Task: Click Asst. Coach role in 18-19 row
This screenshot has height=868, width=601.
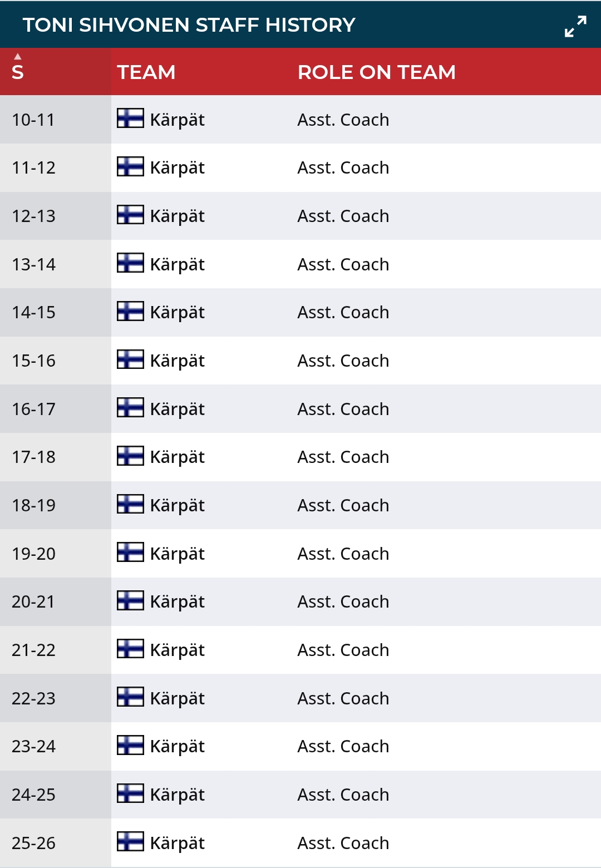Action: coord(343,505)
